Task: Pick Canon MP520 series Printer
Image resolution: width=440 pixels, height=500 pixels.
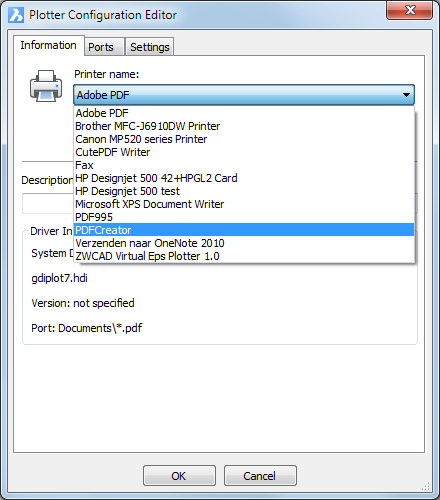Action: click(244, 139)
